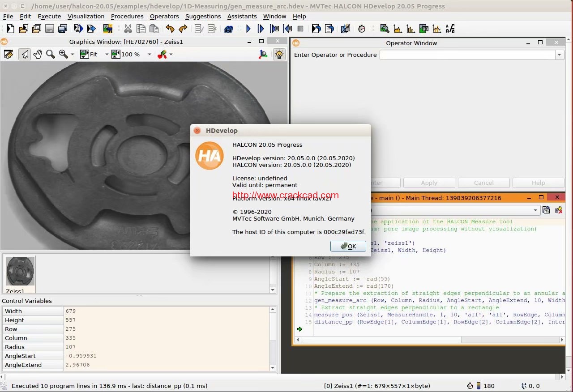This screenshot has height=392, width=573.
Task: Click the color brush draw-mode icon
Action: click(162, 54)
